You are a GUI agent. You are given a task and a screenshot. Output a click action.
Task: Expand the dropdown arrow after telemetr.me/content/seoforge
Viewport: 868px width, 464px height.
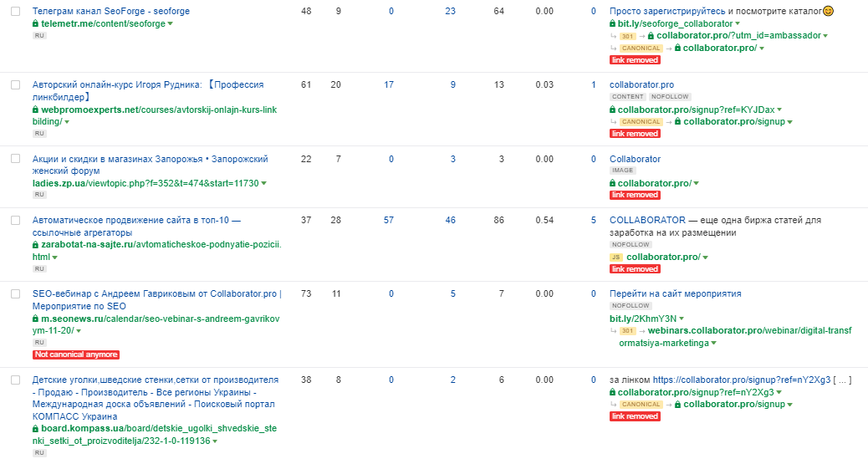point(171,24)
